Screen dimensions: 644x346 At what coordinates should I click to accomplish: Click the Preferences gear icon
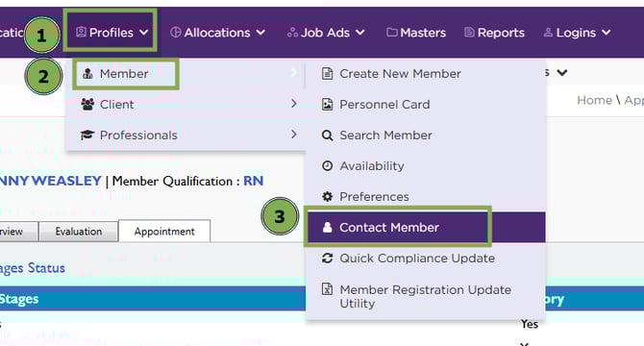tap(328, 197)
